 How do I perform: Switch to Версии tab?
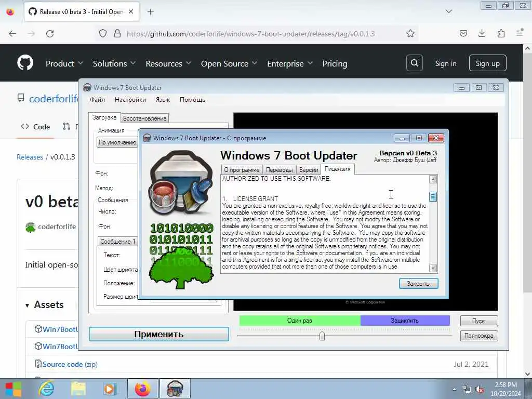309,170
